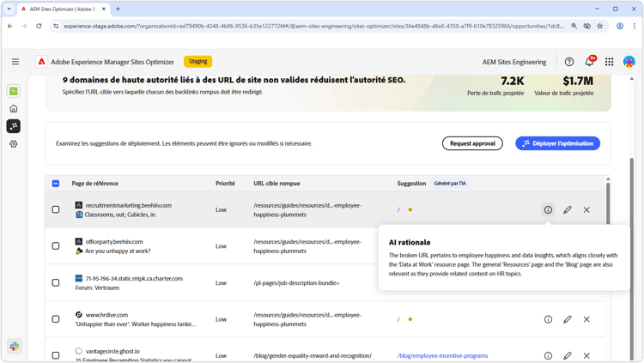The image size is (644, 363).
Task: Click the table vertical scrollbar
Action: pyautogui.click(x=608, y=205)
